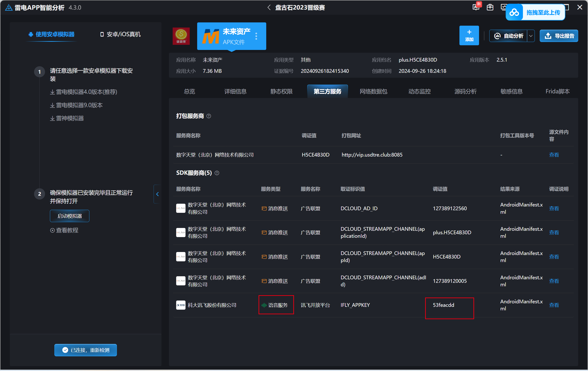Screen dimensions: 588x371
Task: Click the help icon beside 打包服务商
Action: click(209, 116)
